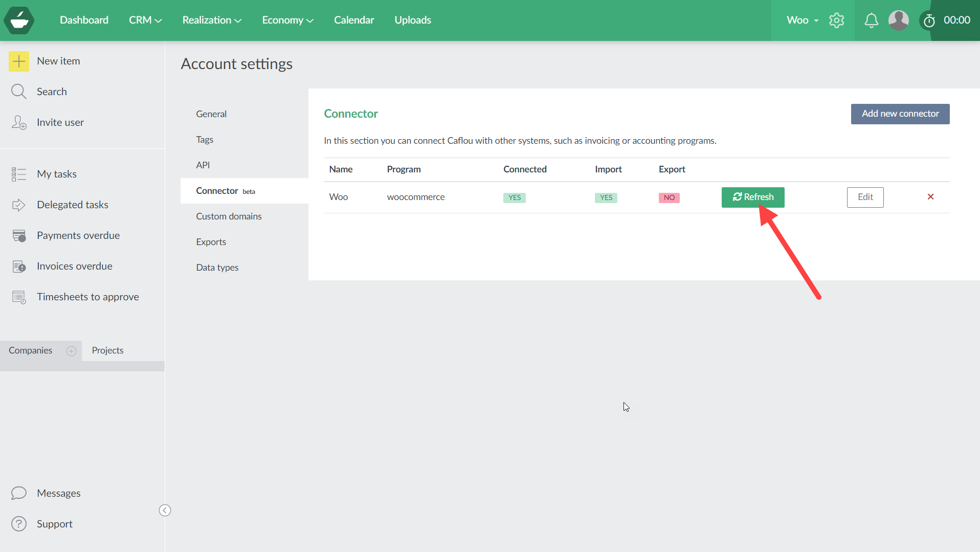Remove the Woo connector with red X
Screen dimensions: 980x552
click(930, 197)
